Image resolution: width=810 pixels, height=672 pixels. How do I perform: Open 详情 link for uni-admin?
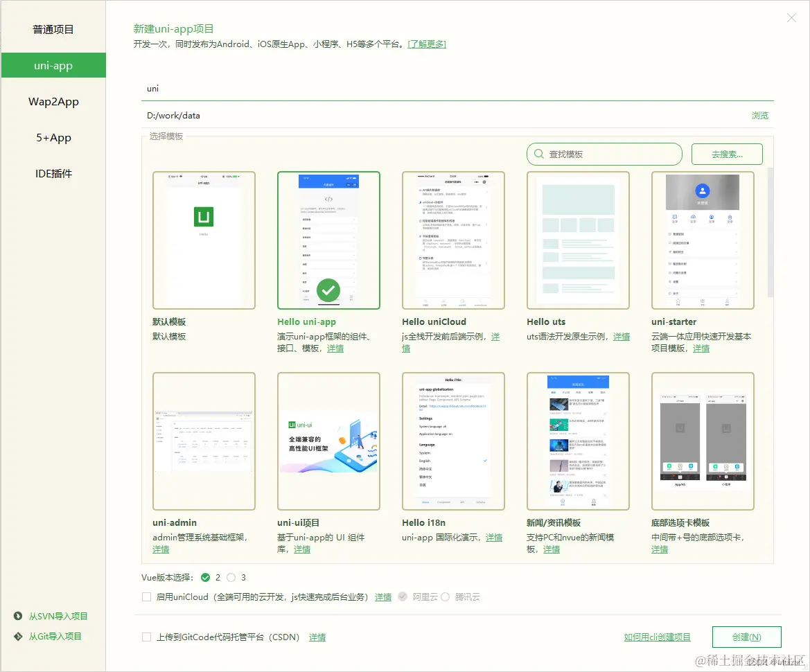pyautogui.click(x=161, y=549)
